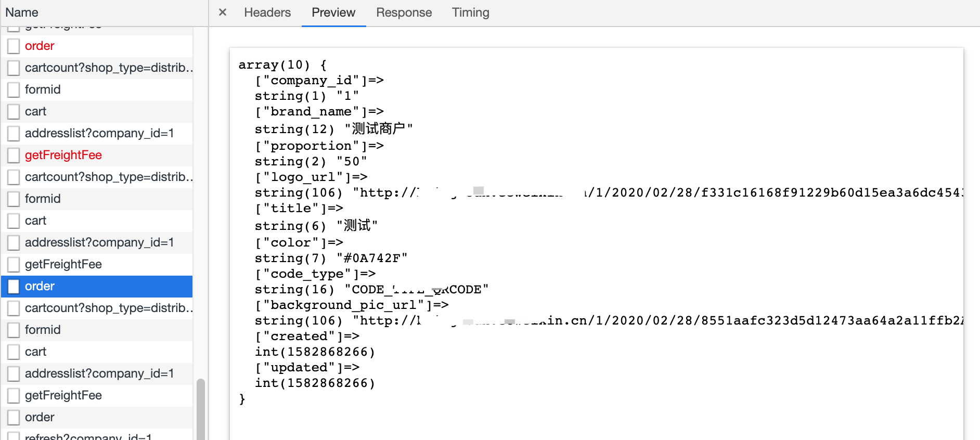
Task: Click the Name column header
Action: [x=22, y=12]
